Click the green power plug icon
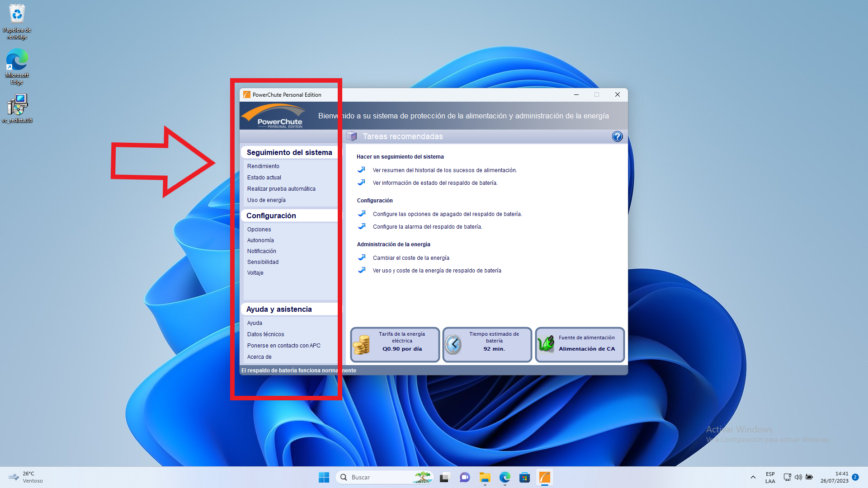This screenshot has height=488, width=868. (x=546, y=344)
